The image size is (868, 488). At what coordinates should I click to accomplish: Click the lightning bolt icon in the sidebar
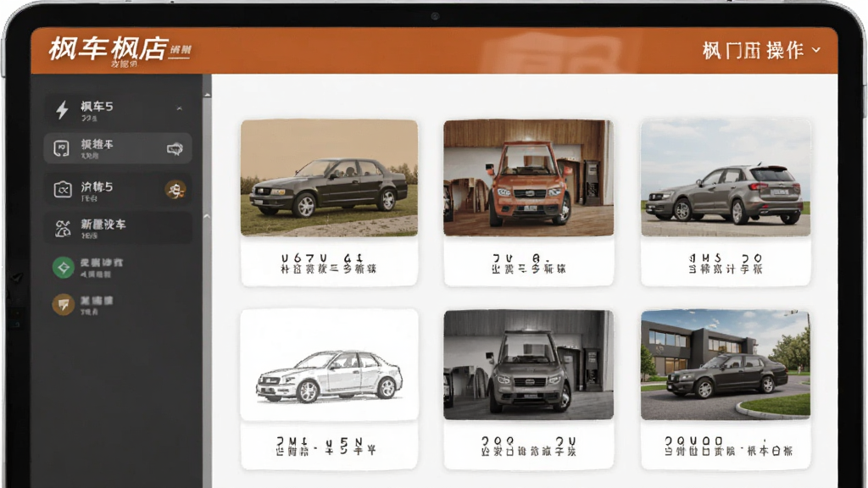[x=63, y=109]
